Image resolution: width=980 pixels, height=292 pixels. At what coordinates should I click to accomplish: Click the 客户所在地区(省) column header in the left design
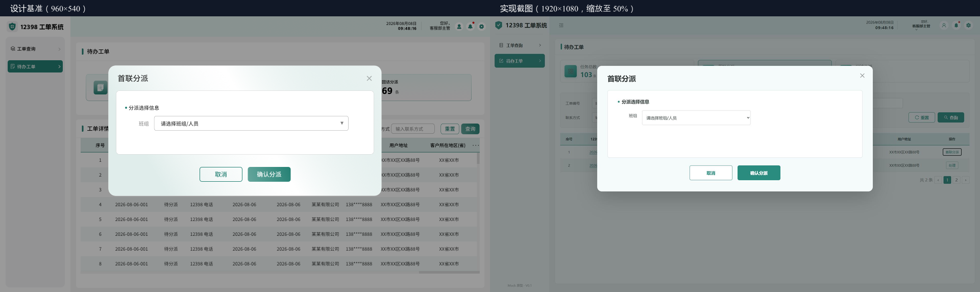[x=448, y=145]
